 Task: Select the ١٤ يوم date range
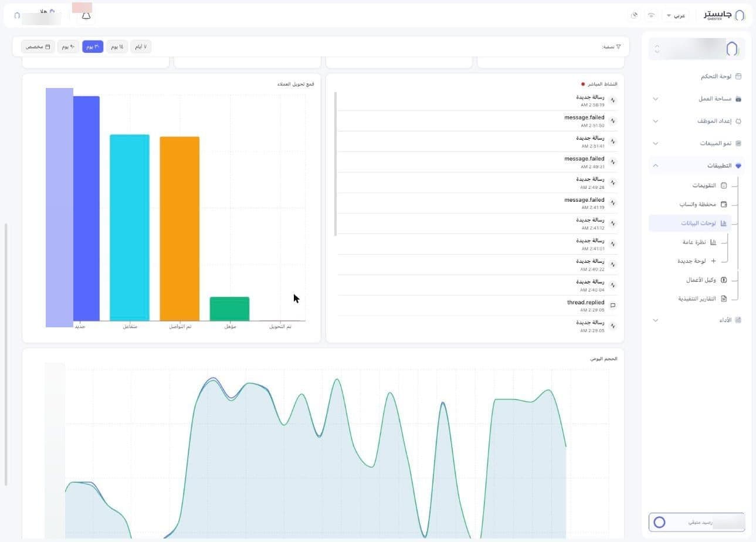(x=117, y=46)
